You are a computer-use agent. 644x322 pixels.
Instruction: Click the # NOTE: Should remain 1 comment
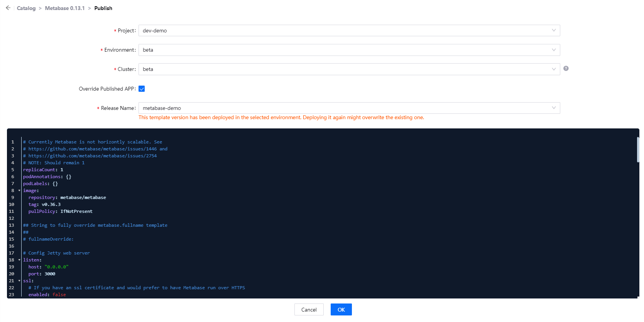click(x=54, y=163)
